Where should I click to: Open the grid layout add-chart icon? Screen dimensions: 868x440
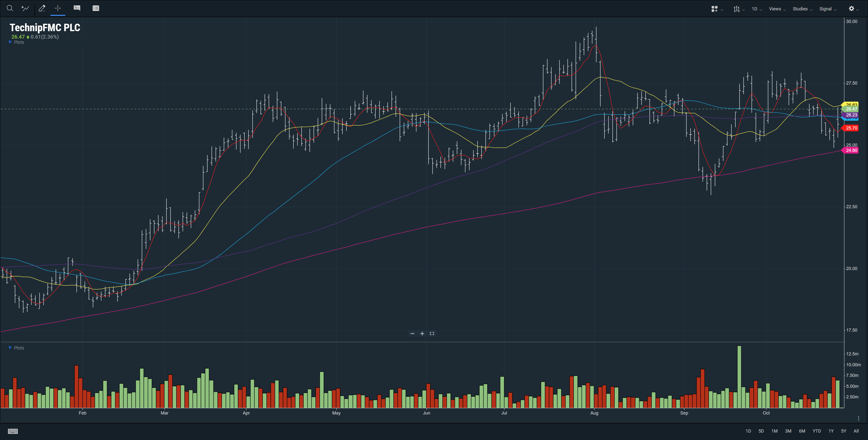tap(716, 9)
